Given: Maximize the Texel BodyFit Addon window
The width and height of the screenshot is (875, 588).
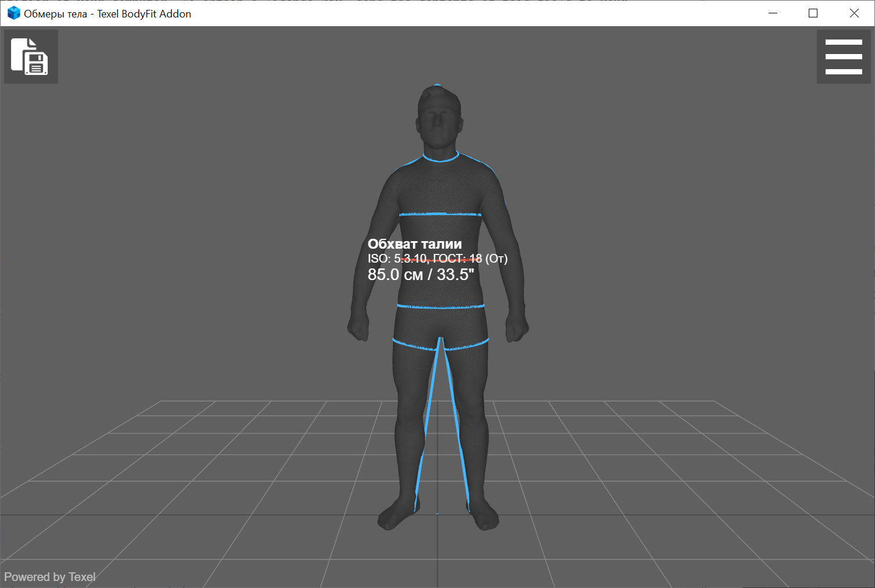Looking at the screenshot, I should click(x=813, y=13).
